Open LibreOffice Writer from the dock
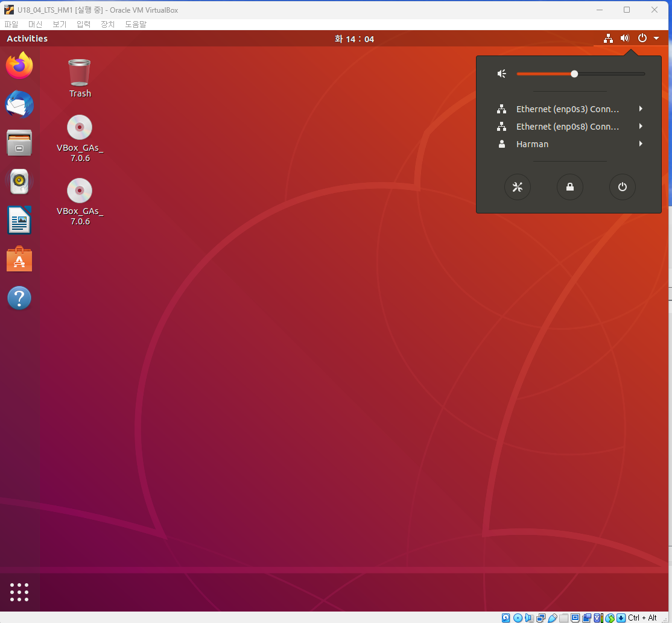This screenshot has width=672, height=623. click(x=19, y=220)
